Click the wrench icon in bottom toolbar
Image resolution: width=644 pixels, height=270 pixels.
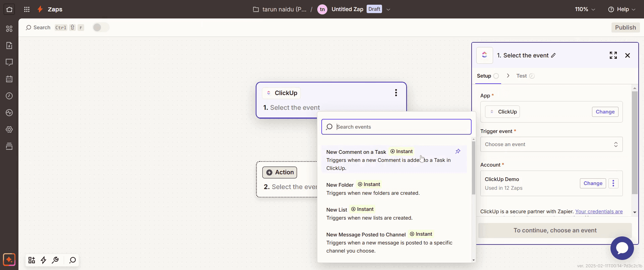(55, 260)
